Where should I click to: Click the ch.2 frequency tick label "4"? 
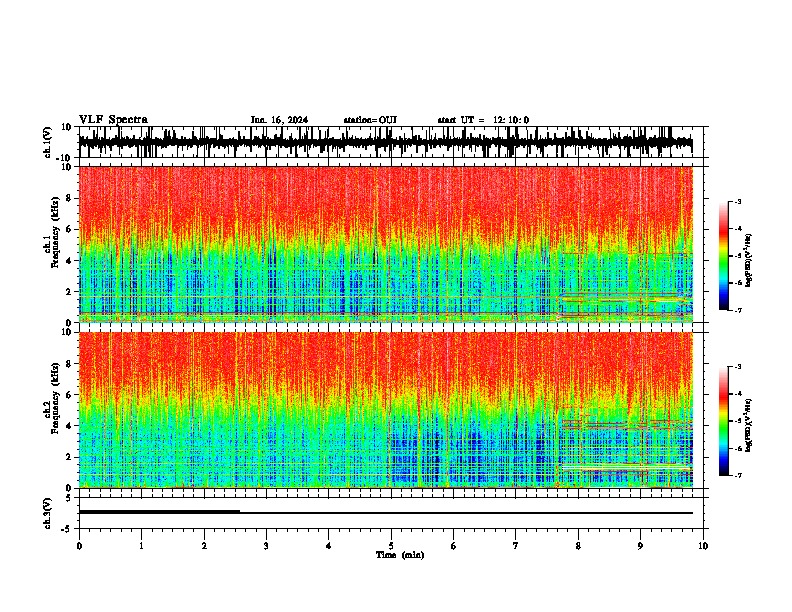point(69,426)
